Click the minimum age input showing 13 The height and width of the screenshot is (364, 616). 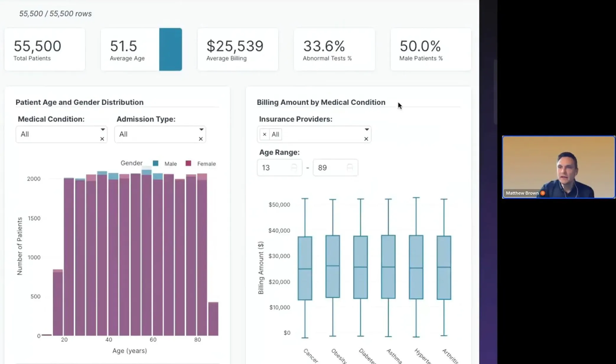279,168
